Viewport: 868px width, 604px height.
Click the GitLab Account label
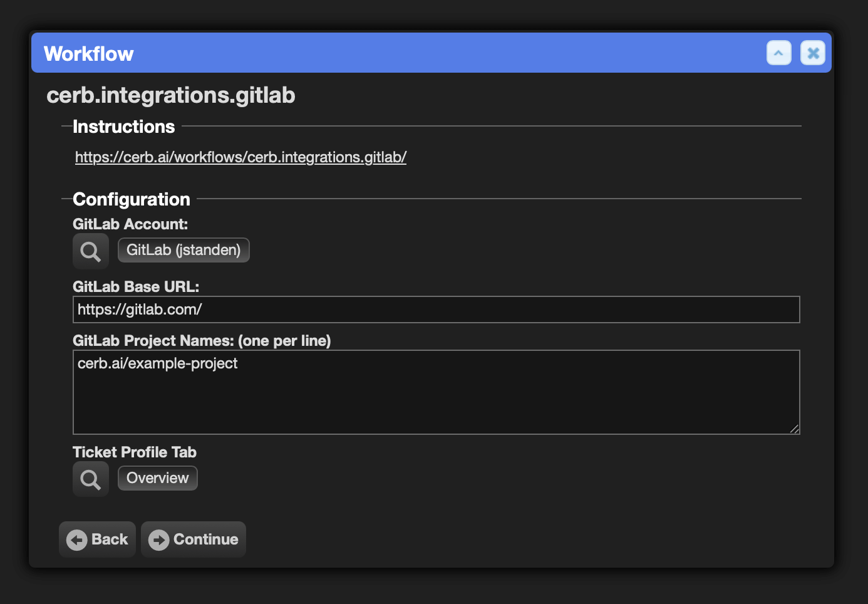pyautogui.click(x=130, y=224)
